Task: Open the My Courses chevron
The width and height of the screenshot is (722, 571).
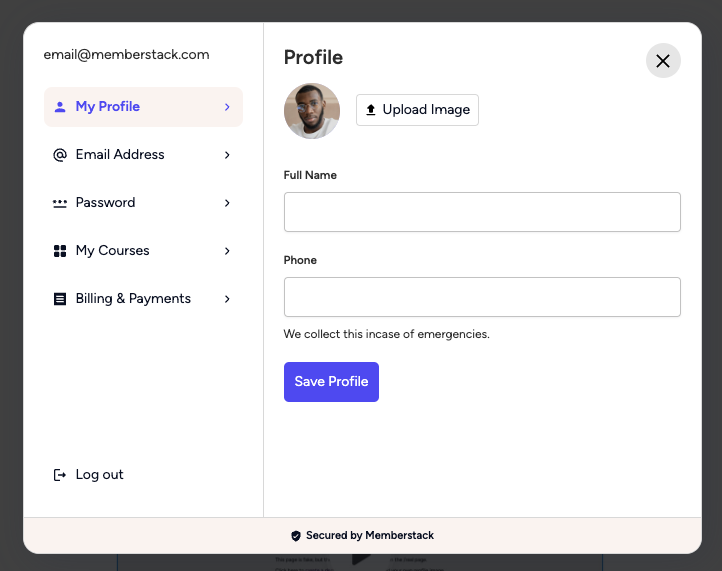Action: 227,251
